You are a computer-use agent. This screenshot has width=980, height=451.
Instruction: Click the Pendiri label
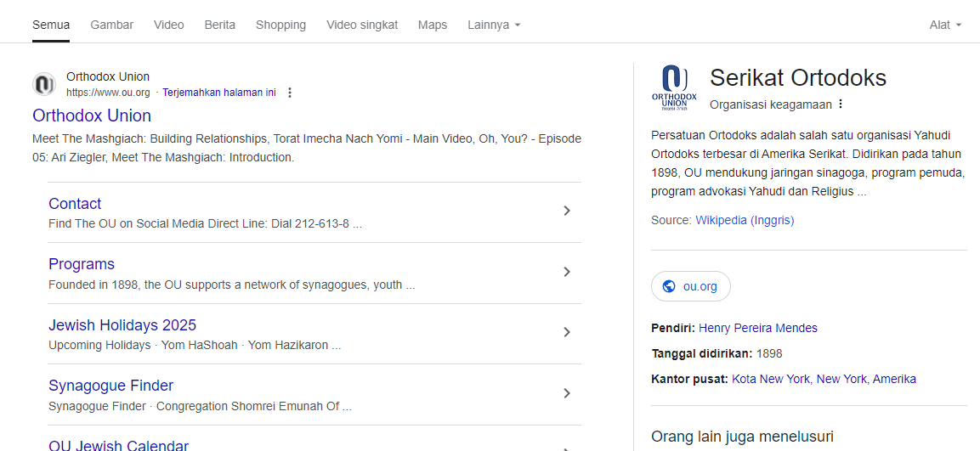click(674, 328)
